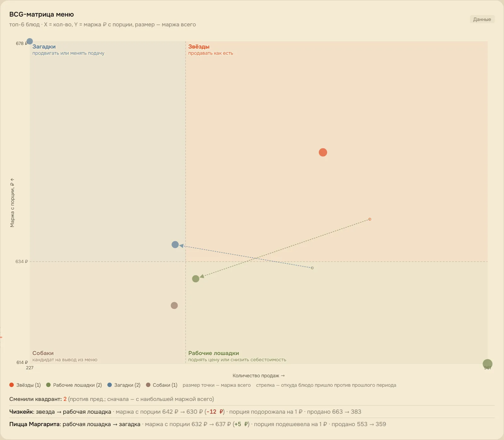
Task: Click the Рабочие лошадки quadrant heading
Action: pyautogui.click(x=214, y=353)
